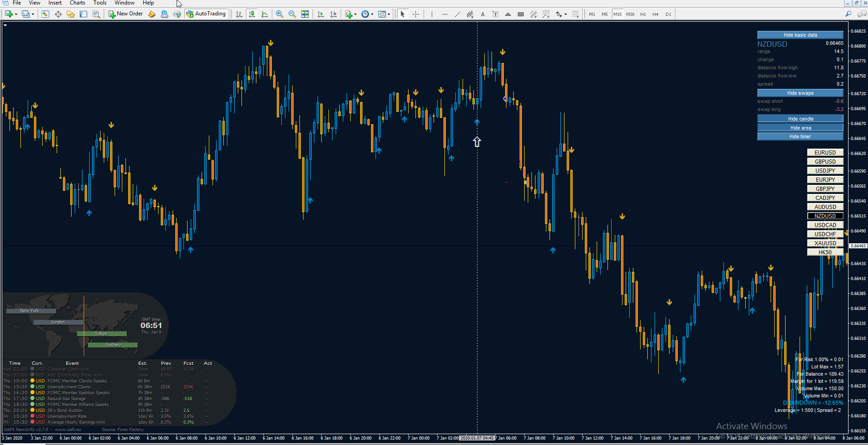
Task: Select the D1 timeframe
Action: click(668, 14)
